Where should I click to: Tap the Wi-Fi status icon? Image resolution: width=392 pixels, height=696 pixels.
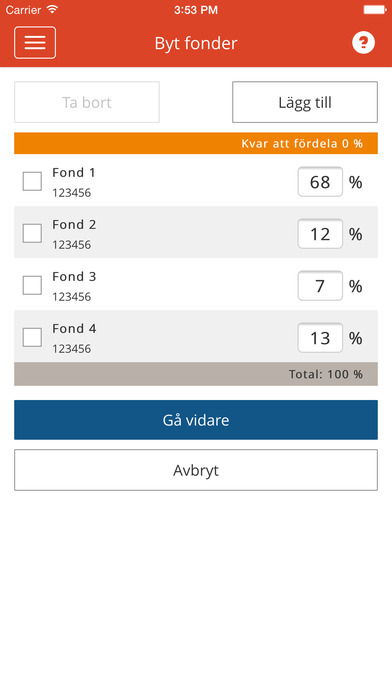coord(52,9)
